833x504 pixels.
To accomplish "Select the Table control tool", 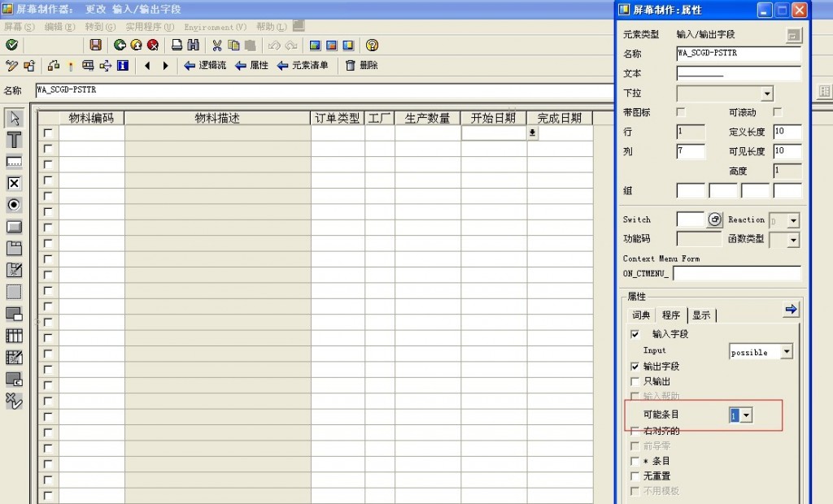I will pyautogui.click(x=14, y=336).
